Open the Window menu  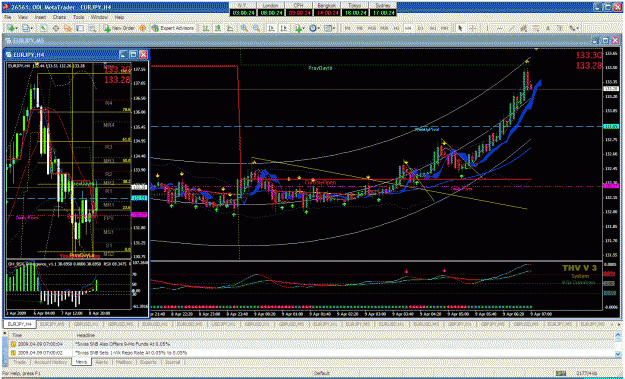pos(99,18)
